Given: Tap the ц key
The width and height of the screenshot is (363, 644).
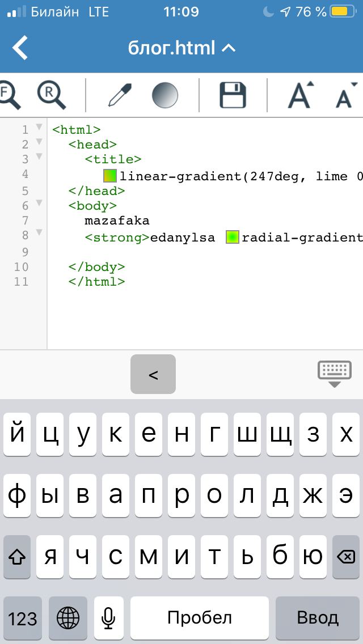Looking at the screenshot, I should [50, 434].
